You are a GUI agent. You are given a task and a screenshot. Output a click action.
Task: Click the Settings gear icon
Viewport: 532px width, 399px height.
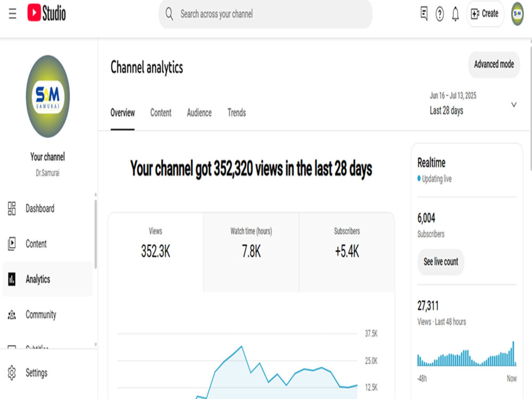click(12, 372)
